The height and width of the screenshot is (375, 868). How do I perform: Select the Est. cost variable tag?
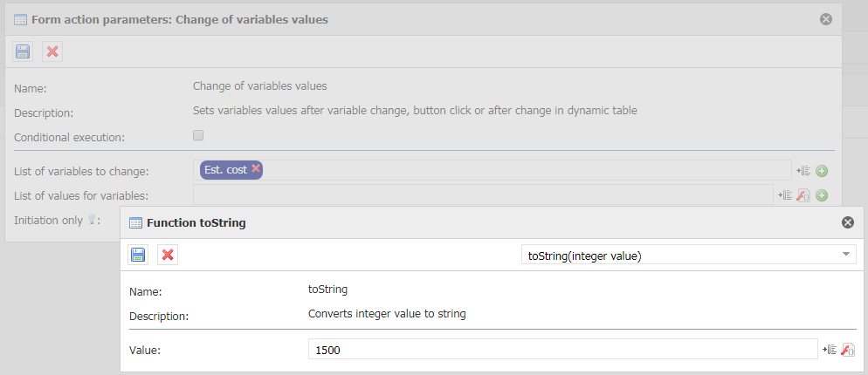226,170
